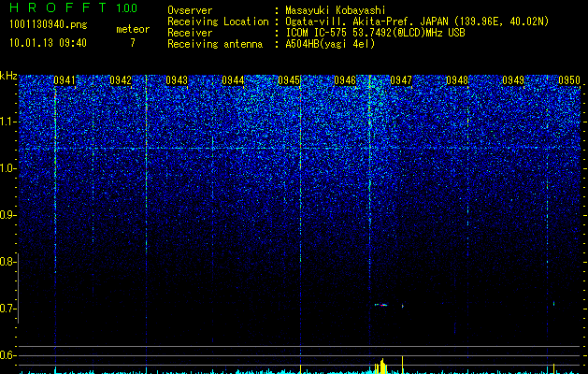Image resolution: width=588 pixels, height=374 pixels.
Task: Click the 1.1 frequency axis label
Action: [x=8, y=122]
